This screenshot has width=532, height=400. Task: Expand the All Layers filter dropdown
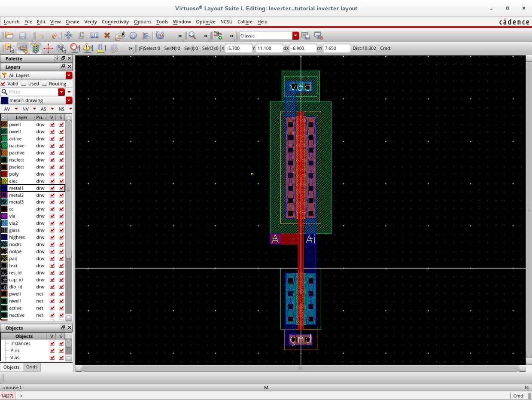click(69, 75)
